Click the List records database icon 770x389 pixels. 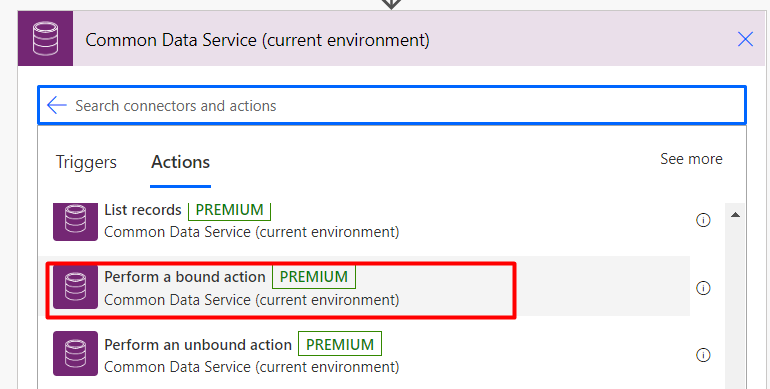(x=75, y=222)
